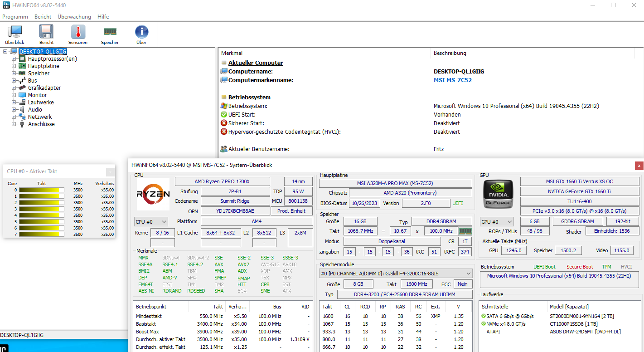Click the HWiNFO64 app icon in title bar
The width and height of the screenshot is (644, 352).
click(6, 5)
